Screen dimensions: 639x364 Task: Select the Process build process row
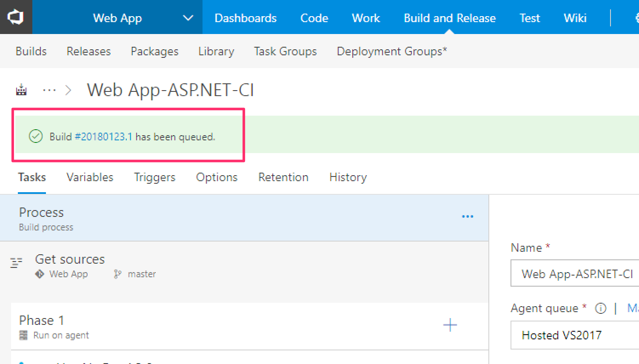(x=244, y=218)
